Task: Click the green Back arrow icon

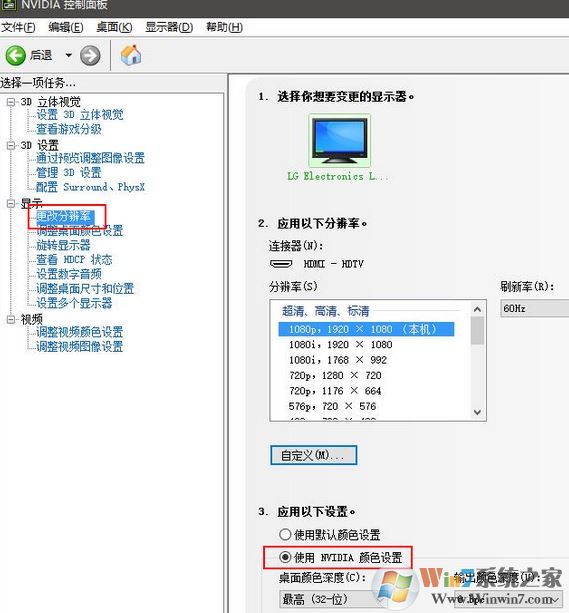Action: point(15,55)
